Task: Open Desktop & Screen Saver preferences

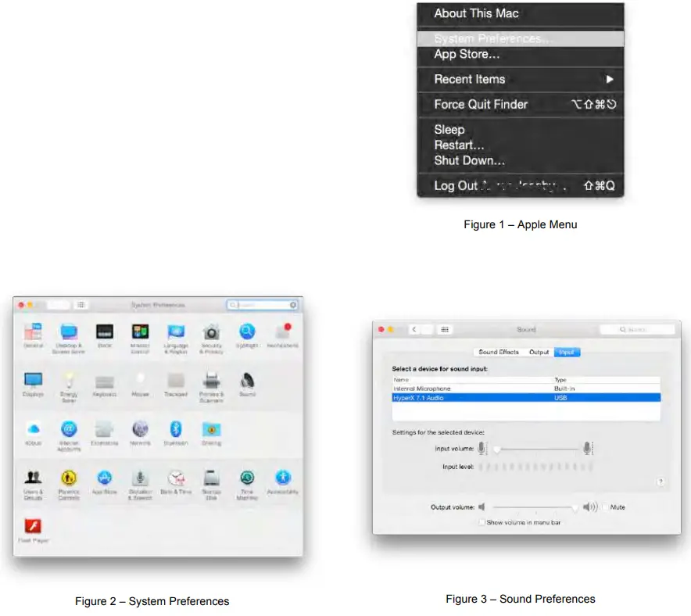Action: 69,331
